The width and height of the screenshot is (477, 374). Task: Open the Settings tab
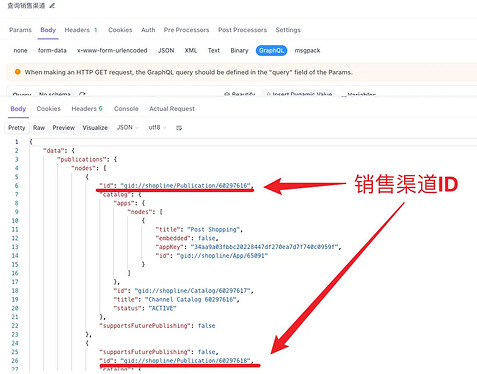pyautogui.click(x=288, y=30)
